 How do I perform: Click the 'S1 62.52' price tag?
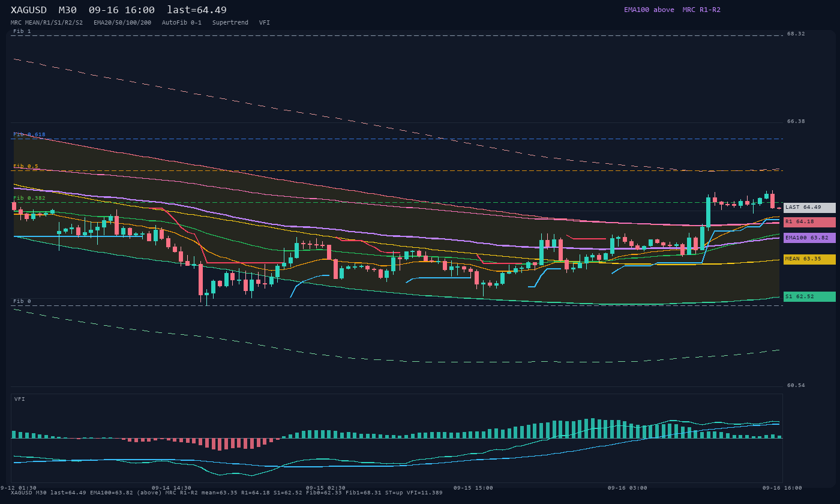[x=809, y=296]
